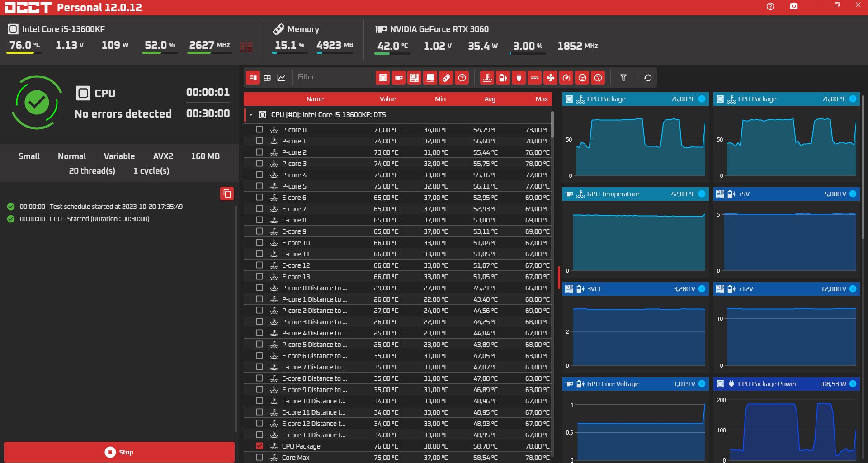This screenshot has height=463, width=868.
Task: Click the sensor table vertical scrollbar
Action: (552, 125)
